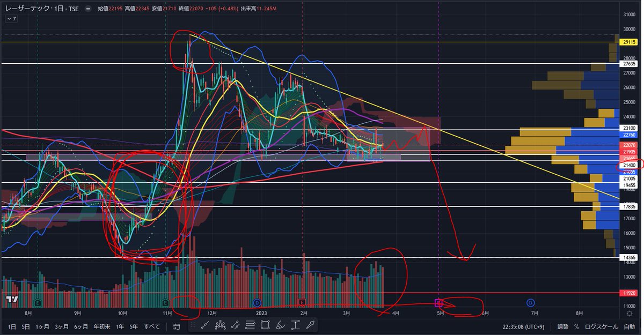Set range to 1年
Image resolution: width=644 pixels, height=335 pixels.
pos(120,326)
